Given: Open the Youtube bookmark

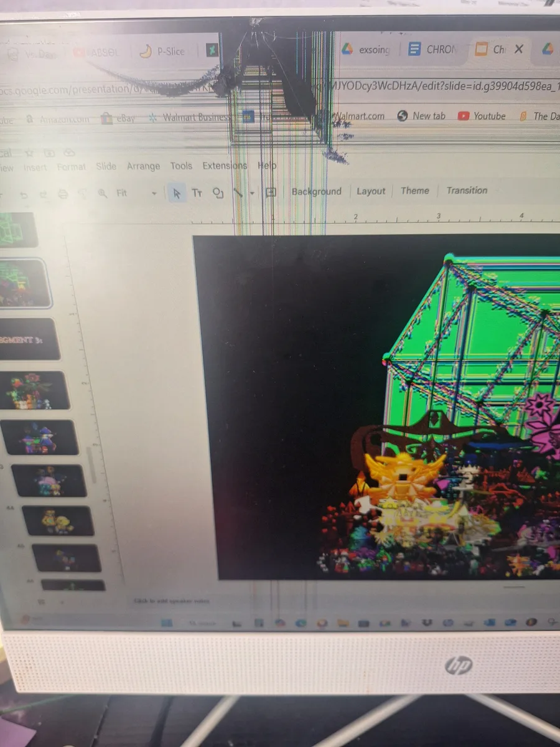Looking at the screenshot, I should click(482, 116).
